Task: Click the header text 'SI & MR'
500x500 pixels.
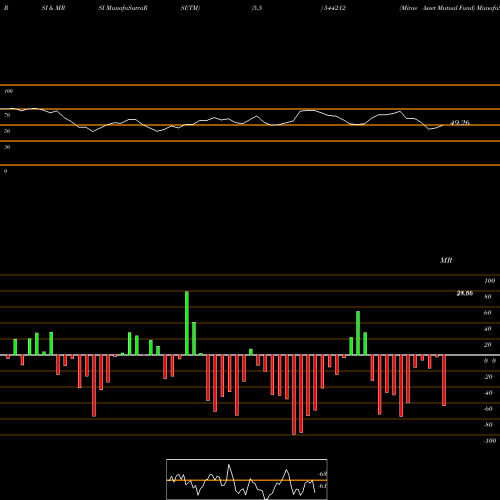Action: [53, 8]
